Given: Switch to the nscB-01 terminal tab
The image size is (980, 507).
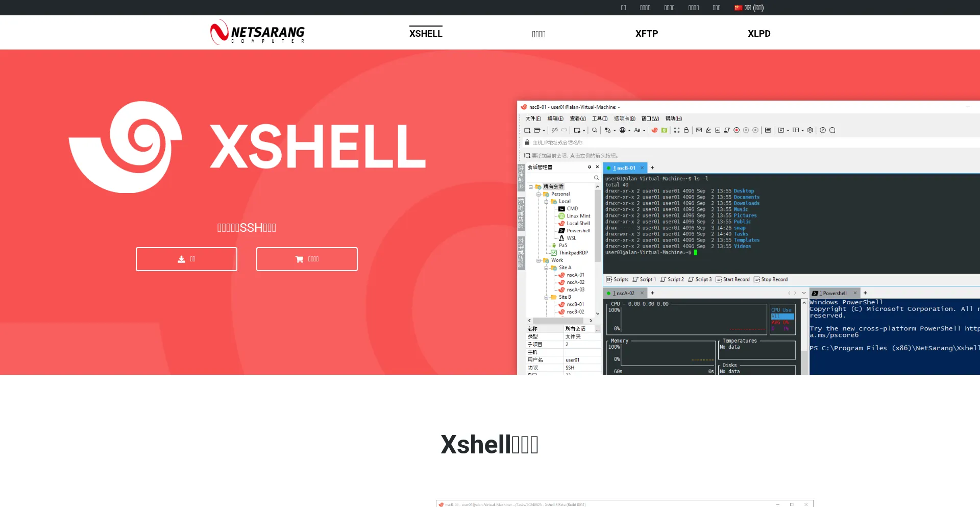Looking at the screenshot, I should (x=624, y=168).
